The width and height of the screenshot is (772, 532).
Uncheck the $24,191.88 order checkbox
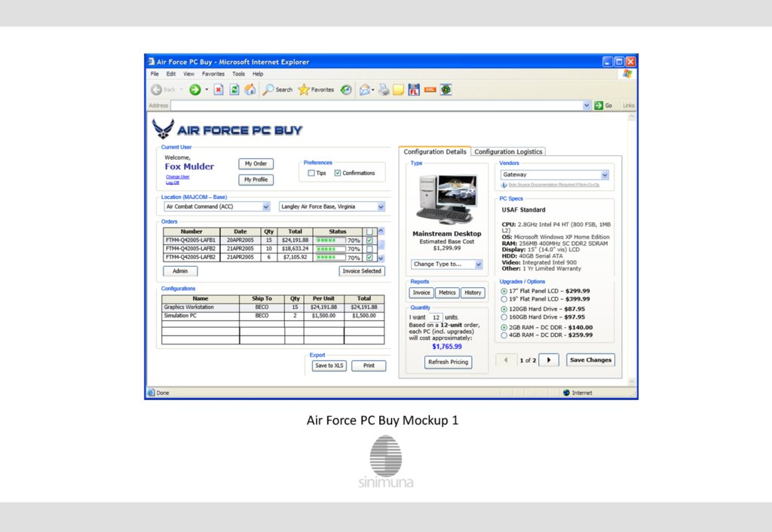tap(369, 240)
